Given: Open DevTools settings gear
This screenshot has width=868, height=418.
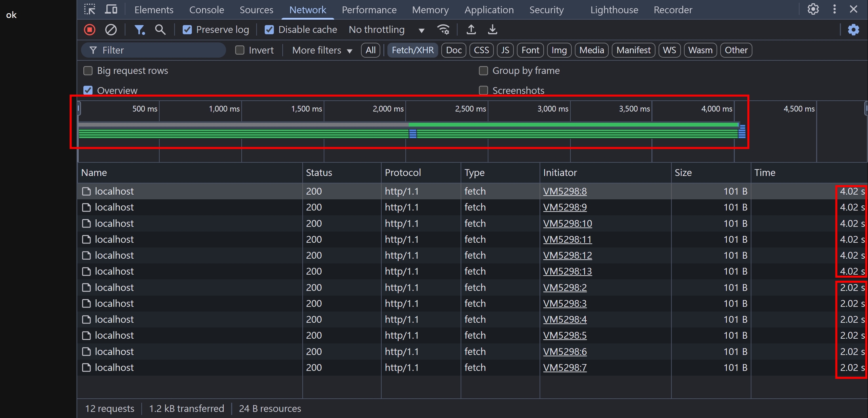Looking at the screenshot, I should pos(813,9).
